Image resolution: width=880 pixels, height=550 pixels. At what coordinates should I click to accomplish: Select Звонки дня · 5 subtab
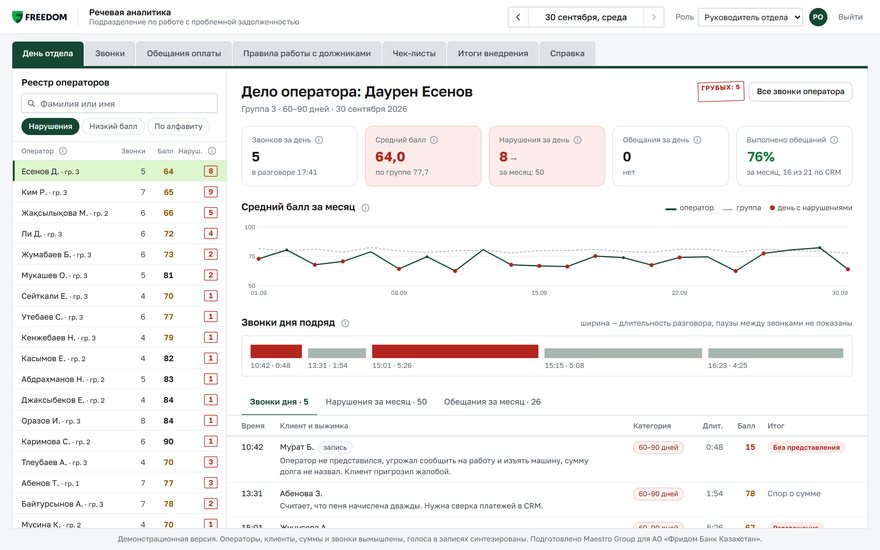tap(279, 402)
